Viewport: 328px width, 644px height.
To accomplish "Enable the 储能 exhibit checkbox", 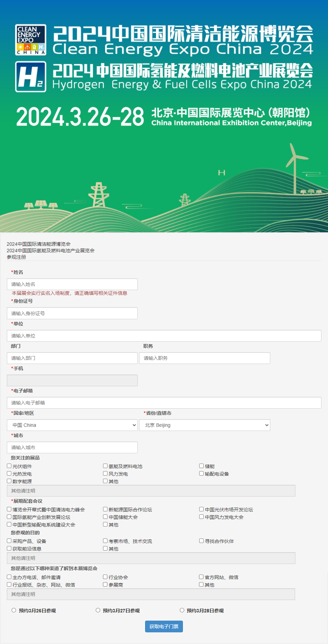I will 202,466.
